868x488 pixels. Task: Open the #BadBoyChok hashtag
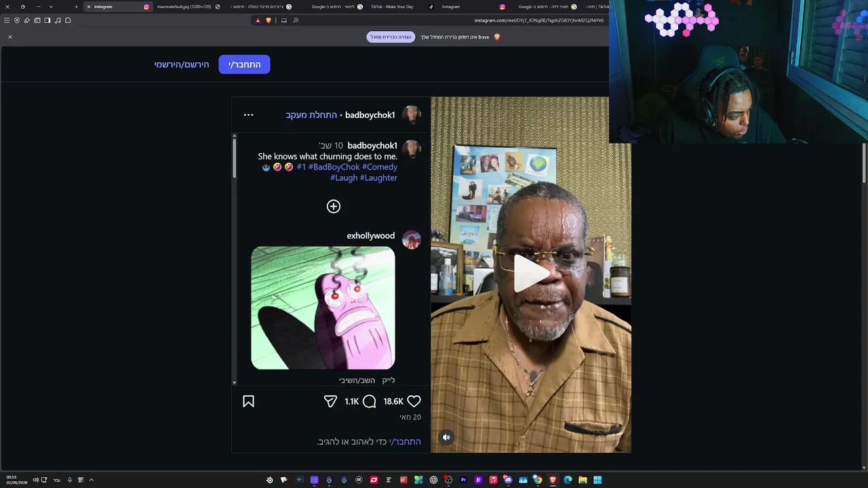334,167
